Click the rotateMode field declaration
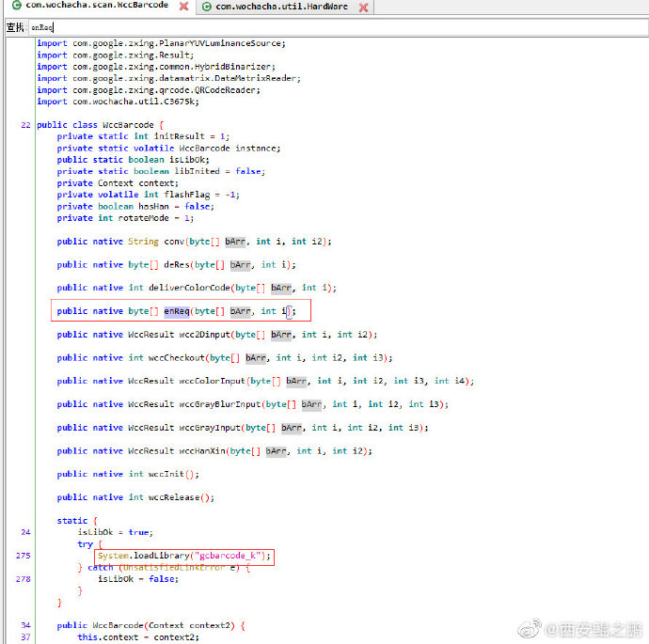 125,218
